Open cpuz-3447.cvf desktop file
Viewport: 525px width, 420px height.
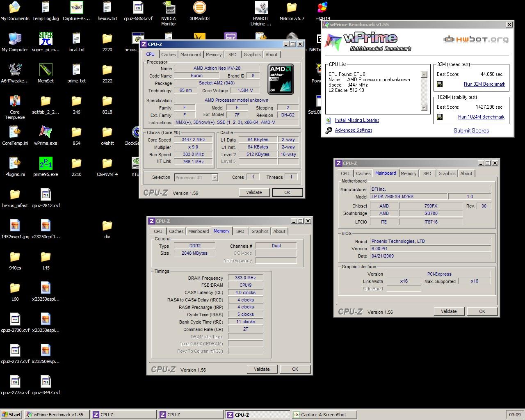46,385
